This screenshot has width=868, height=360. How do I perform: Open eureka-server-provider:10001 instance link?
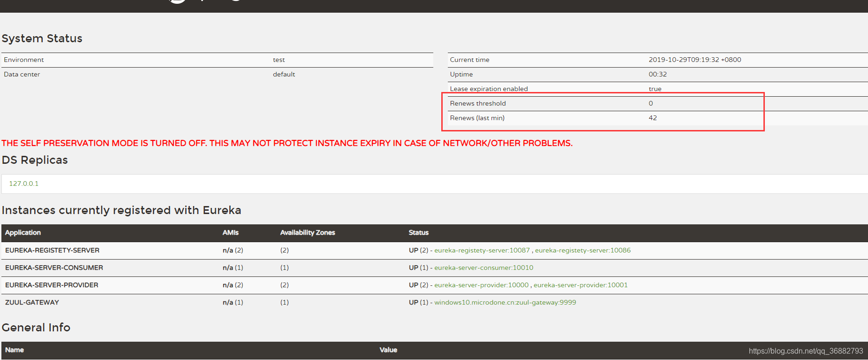pyautogui.click(x=581, y=285)
